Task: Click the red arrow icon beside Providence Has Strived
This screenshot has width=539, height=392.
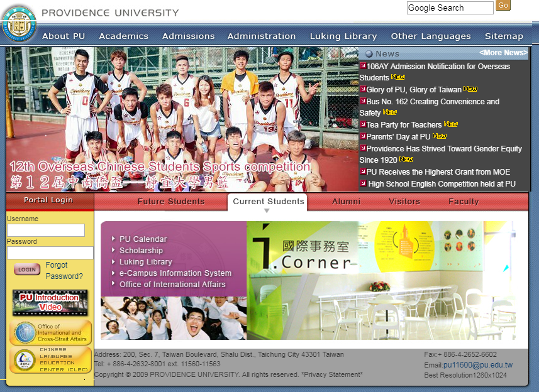Action: (x=363, y=148)
